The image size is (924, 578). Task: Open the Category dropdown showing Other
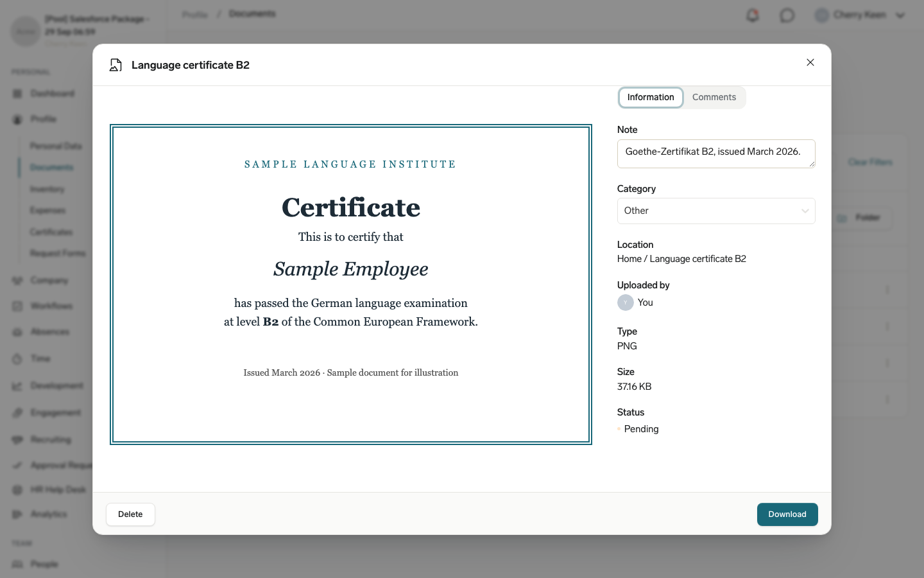716,211
